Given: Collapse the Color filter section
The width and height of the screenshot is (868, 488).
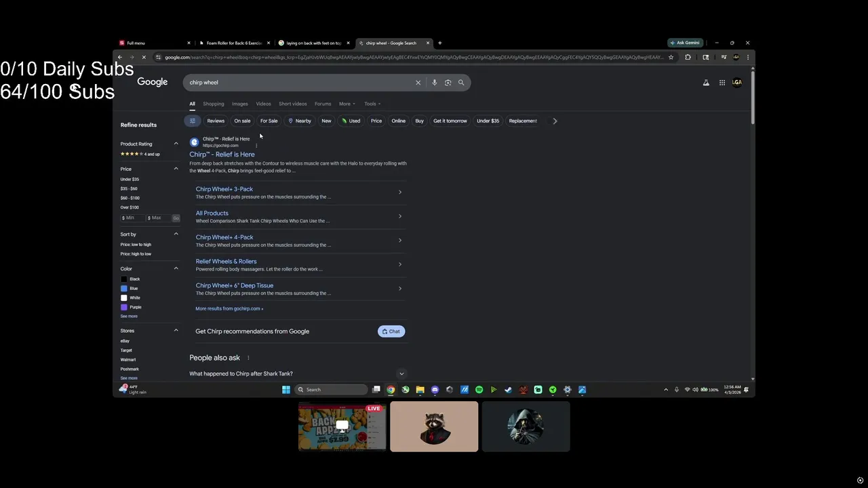Looking at the screenshot, I should pyautogui.click(x=176, y=268).
